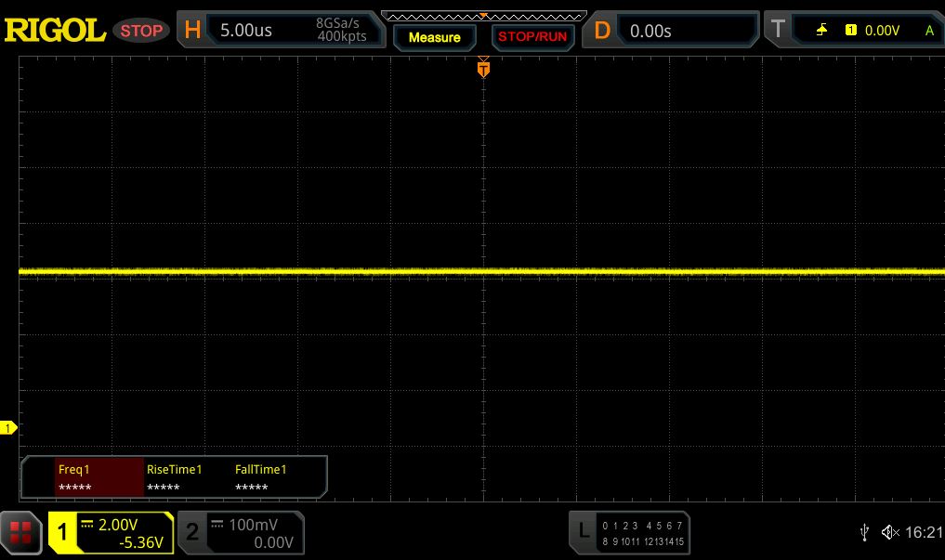Open the Measure menu
This screenshot has height=560, width=945.
point(434,37)
